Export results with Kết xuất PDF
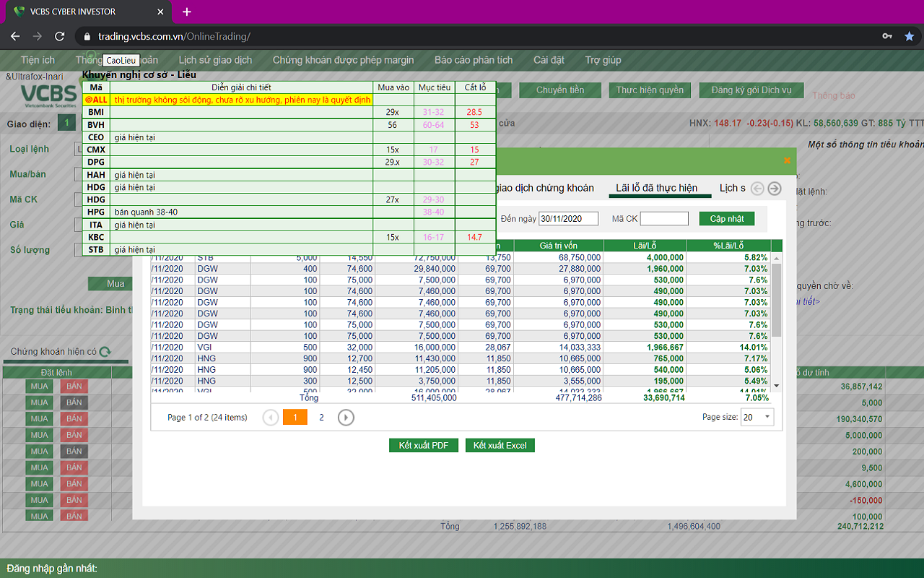 click(x=424, y=445)
